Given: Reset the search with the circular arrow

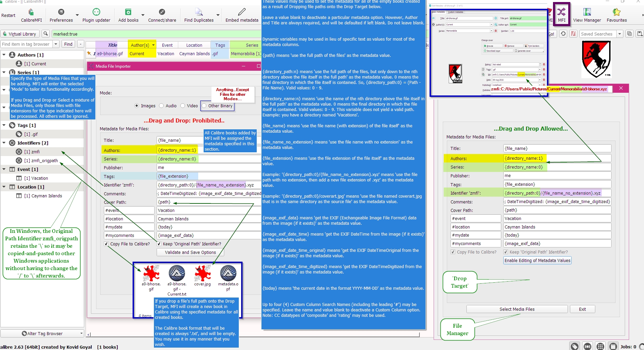Looking at the screenshot, I should pos(563,34).
